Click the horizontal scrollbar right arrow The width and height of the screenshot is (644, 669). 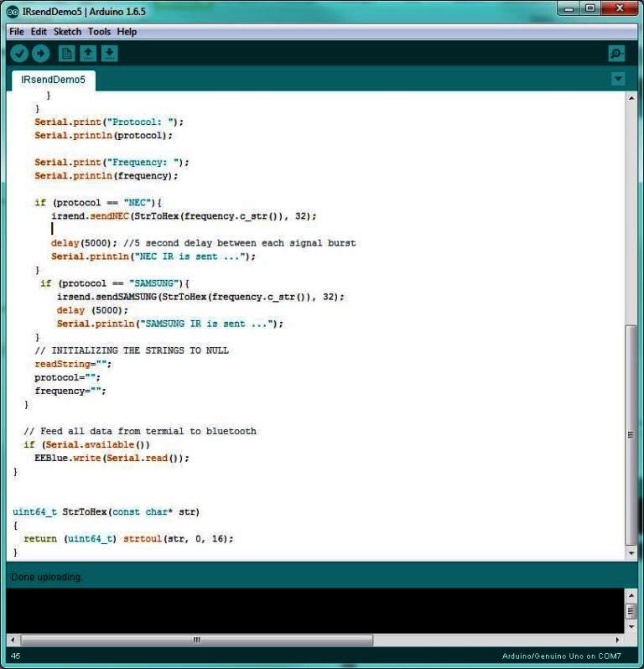pos(617,640)
